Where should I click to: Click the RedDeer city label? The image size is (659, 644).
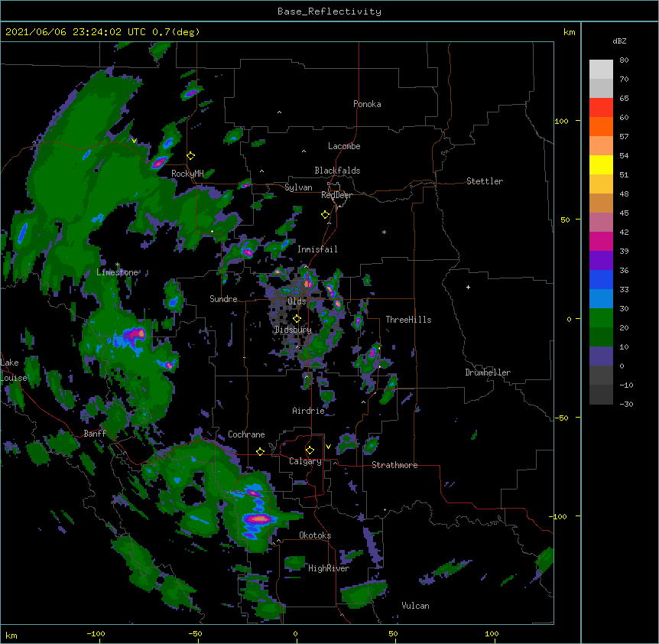(x=336, y=195)
